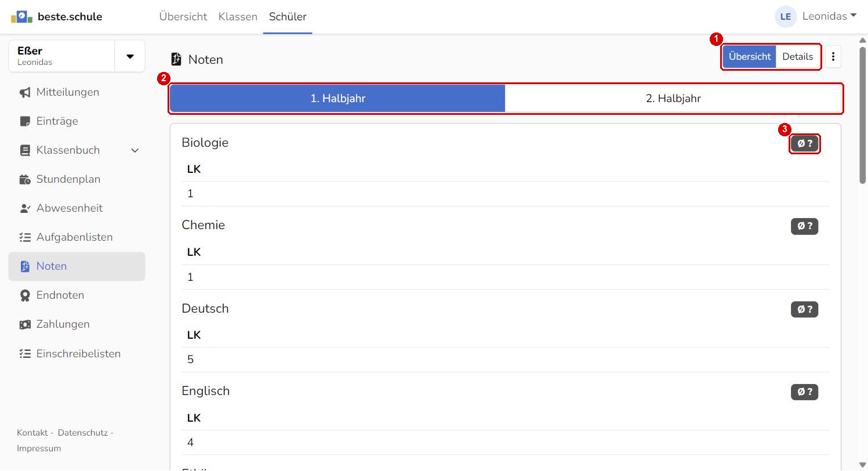Open the student selector dropdown arrow
868x471 pixels.
130,56
